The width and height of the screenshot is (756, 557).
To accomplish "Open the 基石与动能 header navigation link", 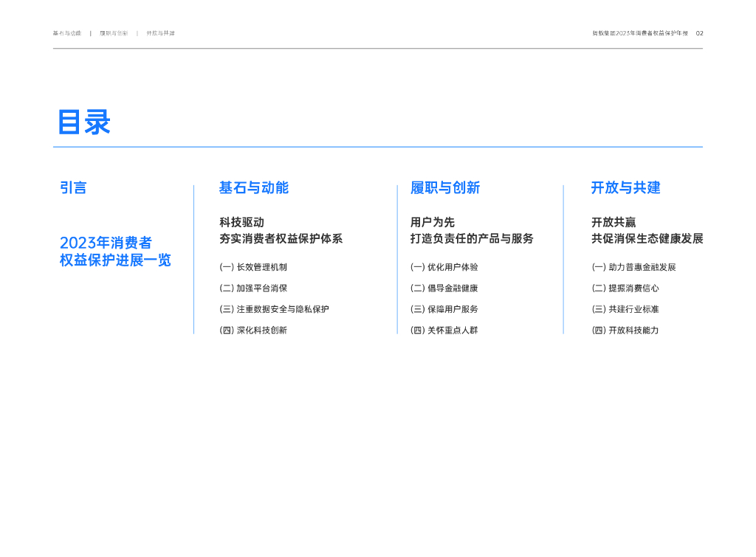I will click(67, 33).
